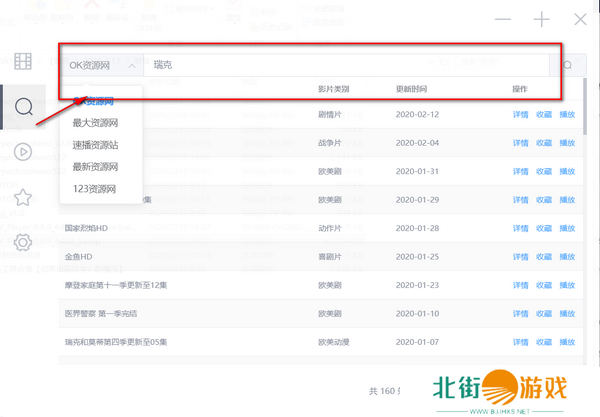Choose 最大资源网 from the source list

(96, 123)
